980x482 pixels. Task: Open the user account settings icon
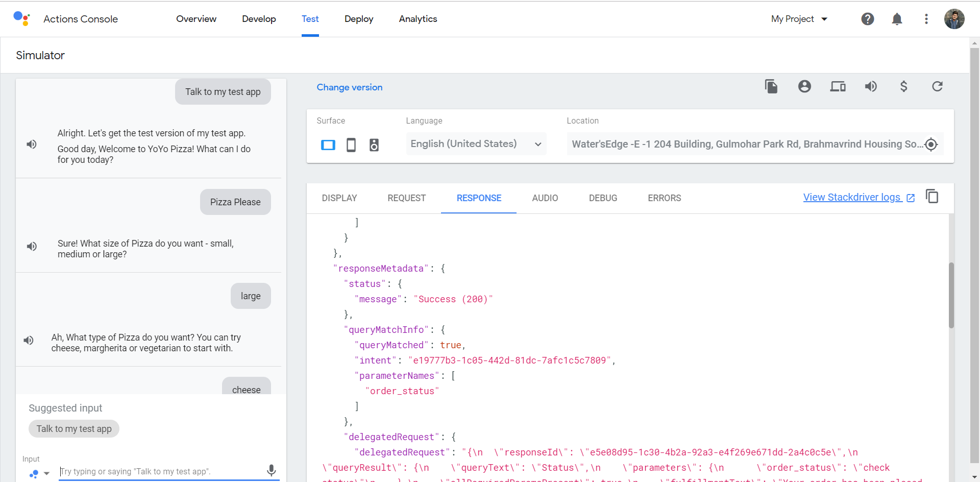click(804, 86)
